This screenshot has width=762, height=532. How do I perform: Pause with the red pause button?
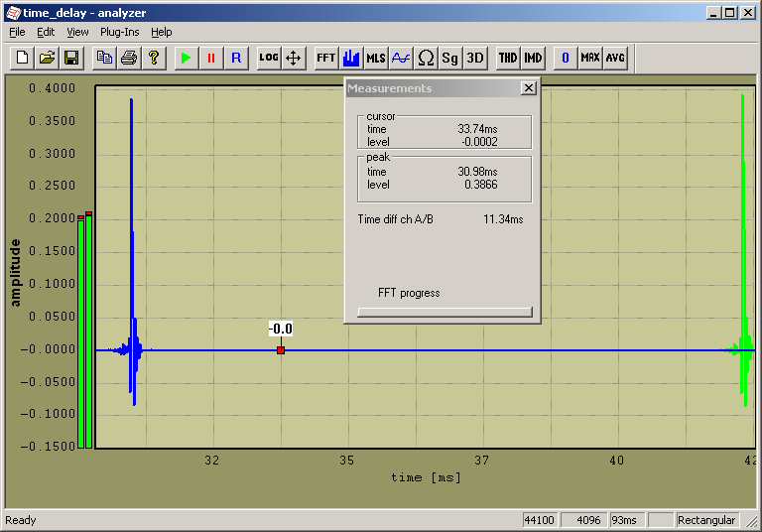pos(210,58)
